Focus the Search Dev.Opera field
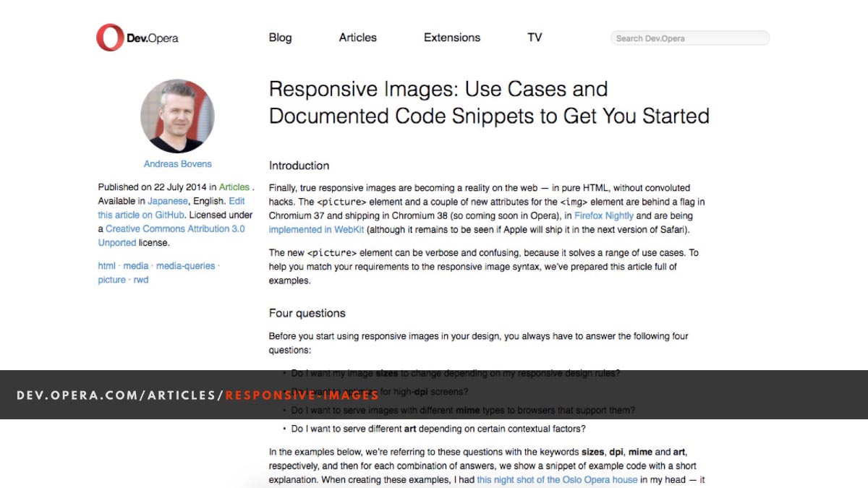 click(690, 38)
